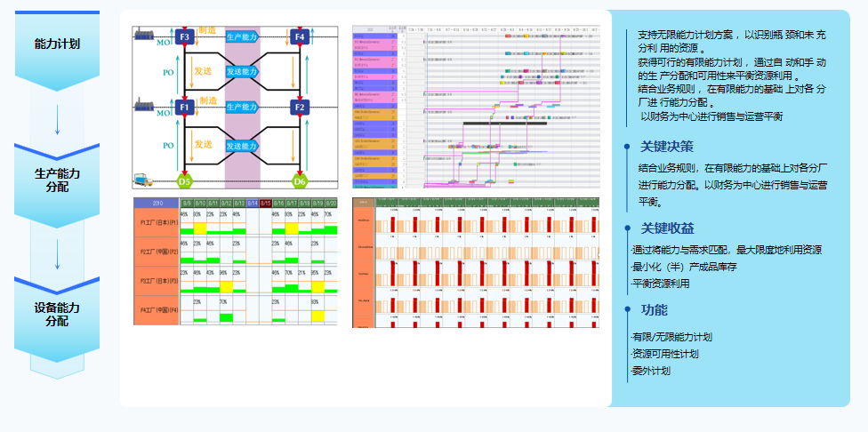This screenshot has height=432, width=868.
Task: Click the arrow below 生产能力分配
Action: click(x=57, y=253)
